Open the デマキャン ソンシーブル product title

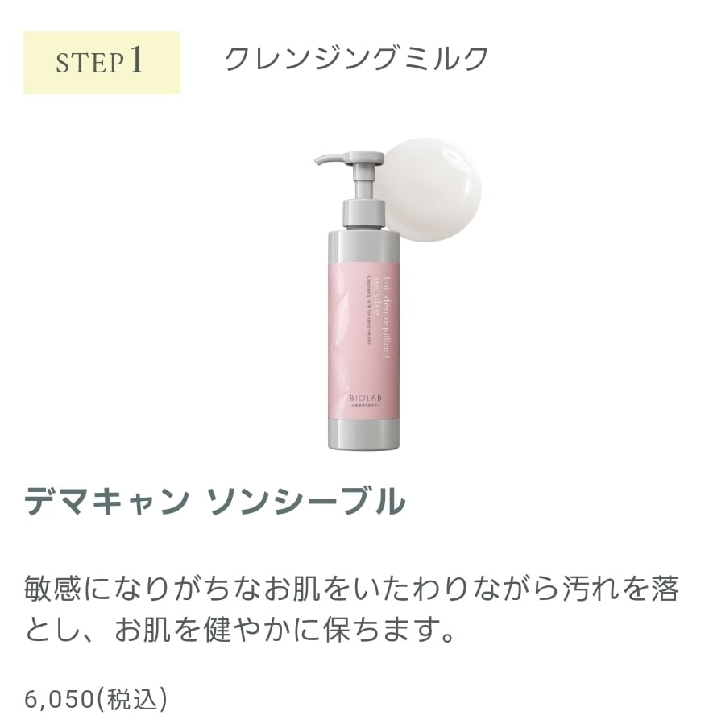(x=214, y=502)
